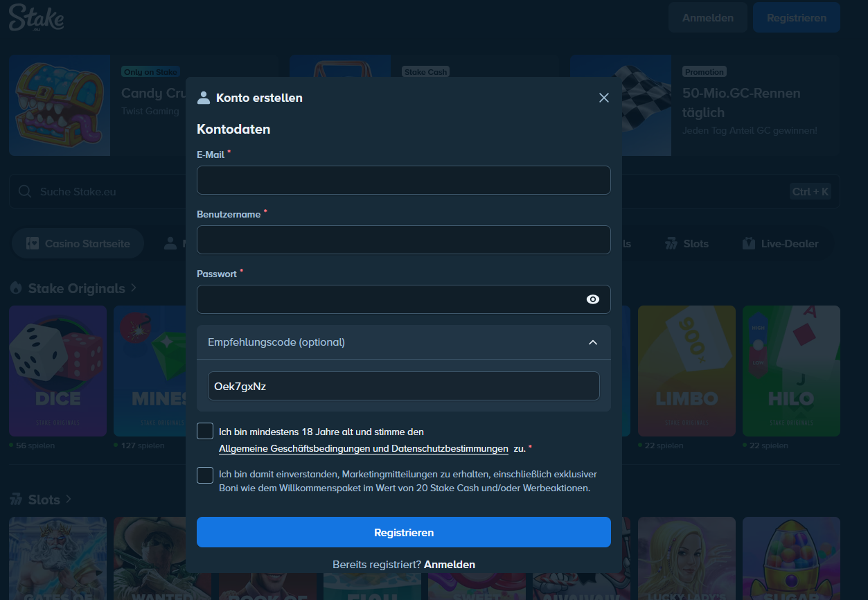Screen dimensions: 868x600
Task: Open the Hilo game thumbnail
Action: [791, 371]
